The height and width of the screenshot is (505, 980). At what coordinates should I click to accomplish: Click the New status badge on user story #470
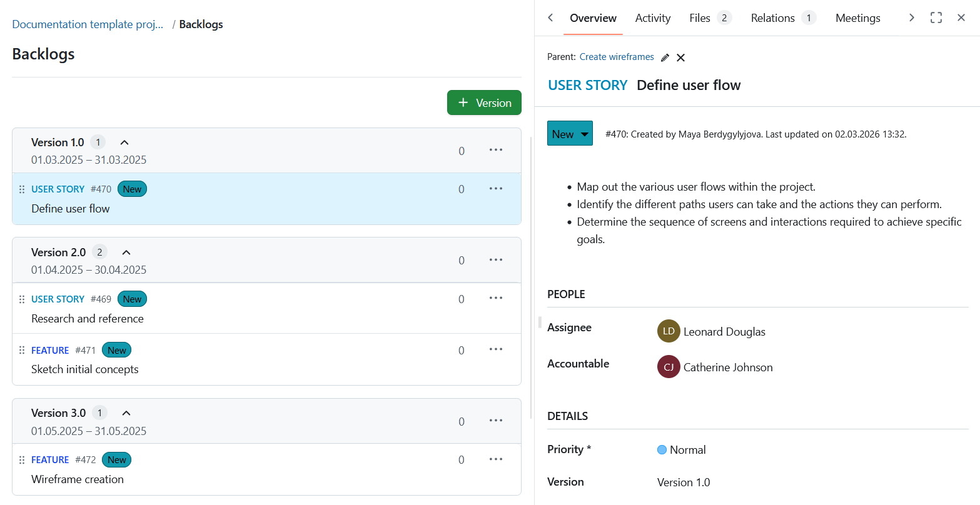[132, 188]
